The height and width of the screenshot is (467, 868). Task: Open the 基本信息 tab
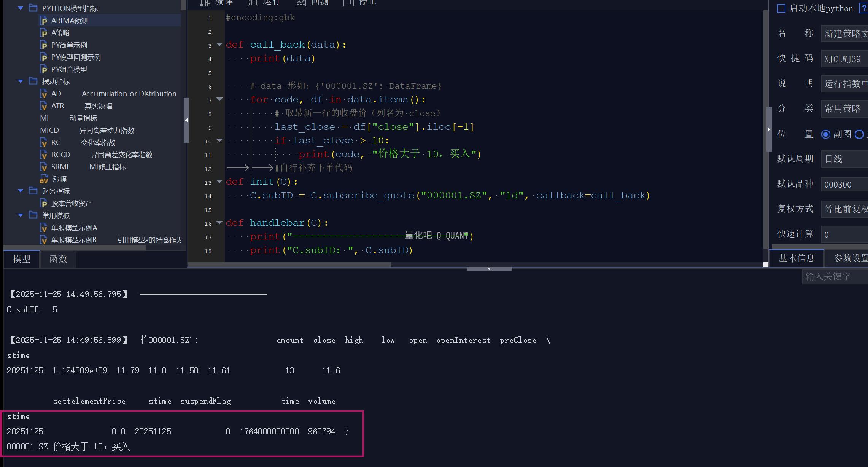coord(796,258)
